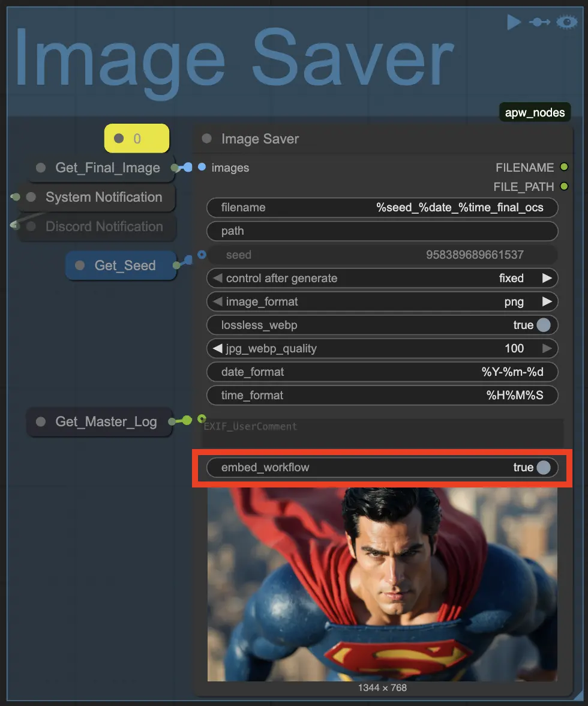
Task: Click the play icon in group header
Action: 514,22
